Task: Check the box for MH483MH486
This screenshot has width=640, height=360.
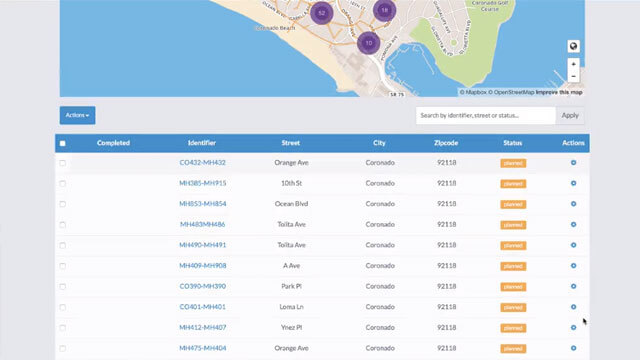Action: point(62,224)
